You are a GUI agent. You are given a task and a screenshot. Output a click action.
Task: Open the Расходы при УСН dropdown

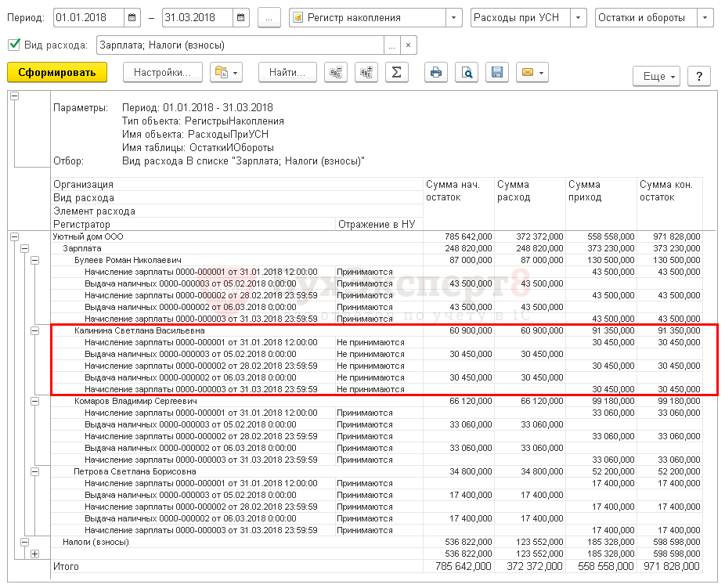(x=579, y=17)
